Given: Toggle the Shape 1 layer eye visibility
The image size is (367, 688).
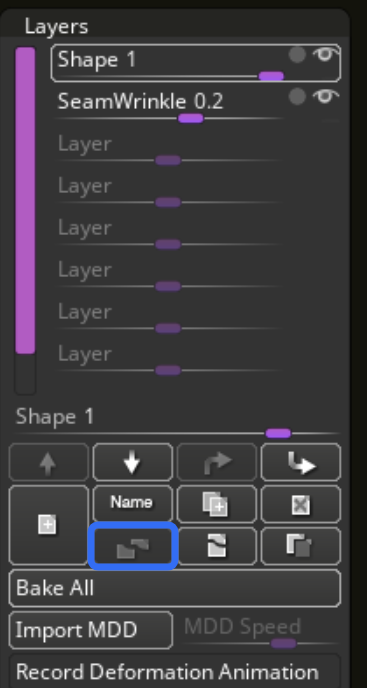Looking at the screenshot, I should point(325,55).
